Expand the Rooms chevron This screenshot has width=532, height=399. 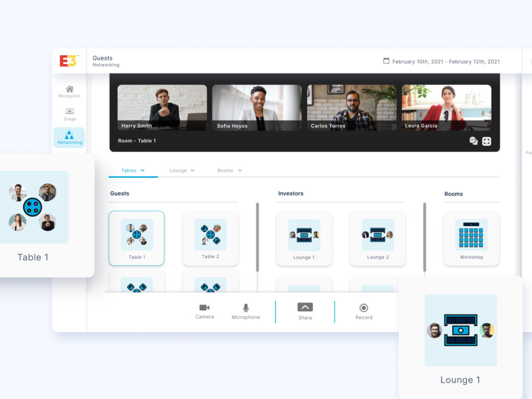(x=240, y=170)
